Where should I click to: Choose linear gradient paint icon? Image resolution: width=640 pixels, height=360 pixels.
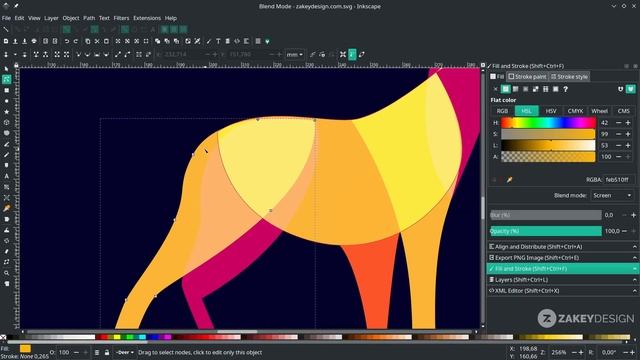pyautogui.click(x=516, y=89)
